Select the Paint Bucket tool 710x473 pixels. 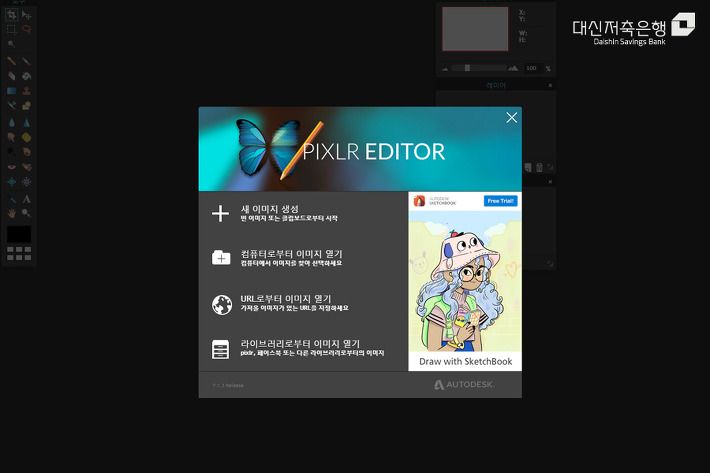click(x=26, y=76)
